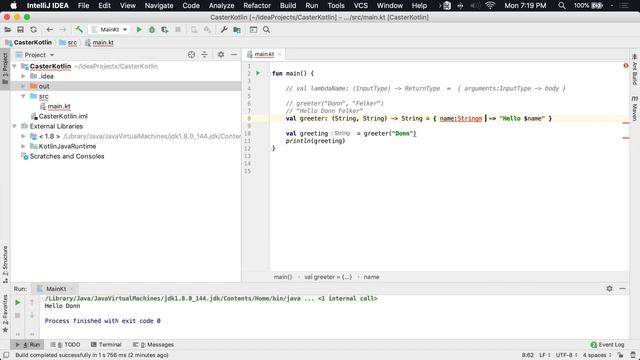Expand the < 1.8 > JDK library

pyautogui.click(x=23, y=136)
